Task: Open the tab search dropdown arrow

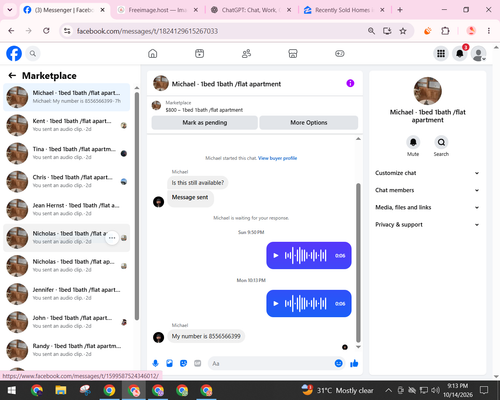Action: pos(10,10)
